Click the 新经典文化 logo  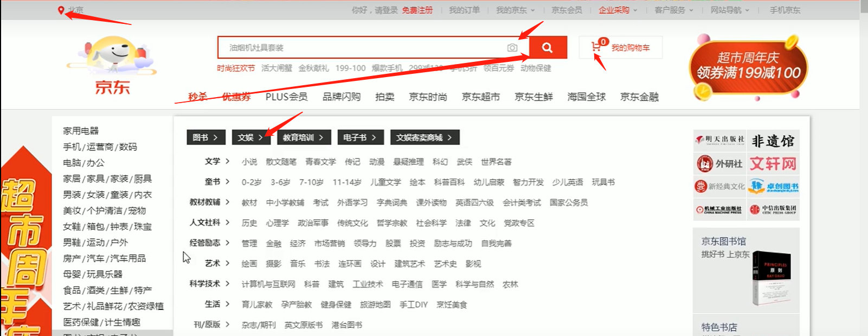[x=719, y=186]
